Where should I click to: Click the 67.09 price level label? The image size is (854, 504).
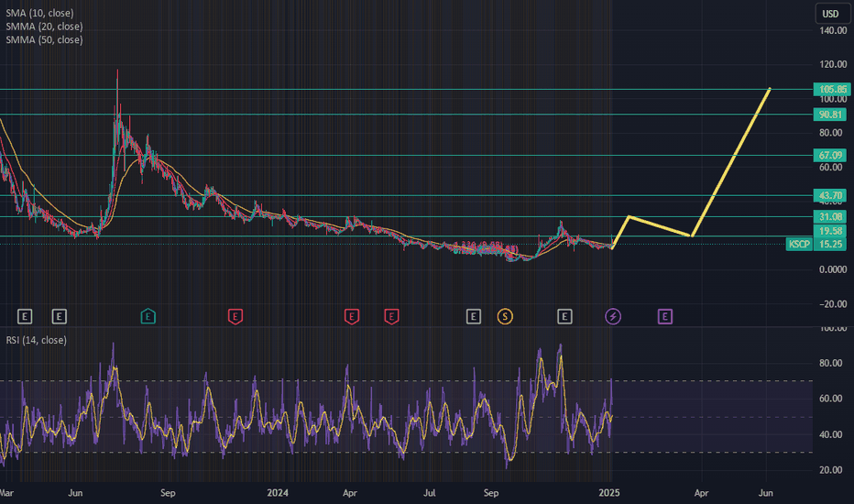click(830, 155)
